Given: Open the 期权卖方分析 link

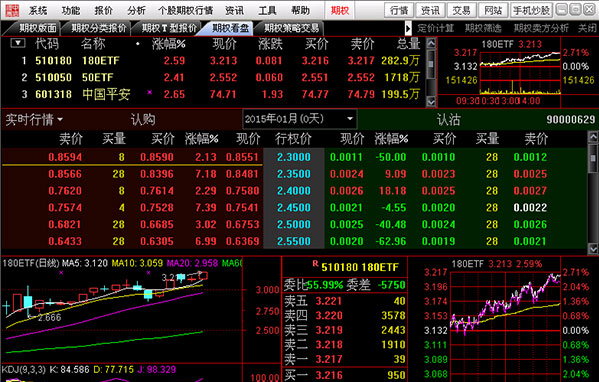Looking at the screenshot, I should pyautogui.click(x=541, y=28).
